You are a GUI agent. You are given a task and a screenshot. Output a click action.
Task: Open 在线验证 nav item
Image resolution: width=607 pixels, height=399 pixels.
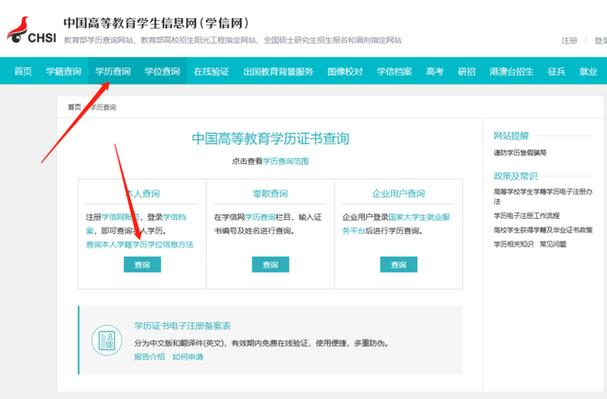[x=211, y=72]
